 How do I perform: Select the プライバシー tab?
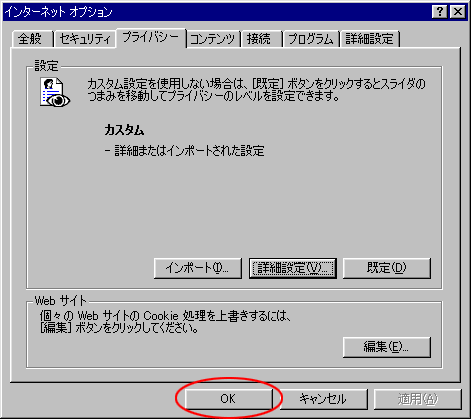pyautogui.click(x=151, y=37)
